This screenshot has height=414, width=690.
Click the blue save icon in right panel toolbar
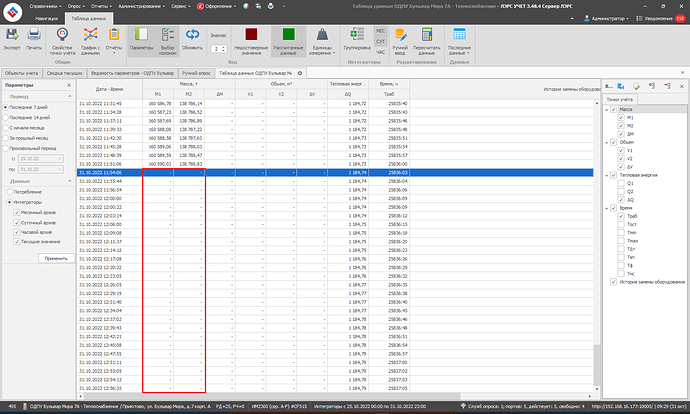[x=621, y=86]
